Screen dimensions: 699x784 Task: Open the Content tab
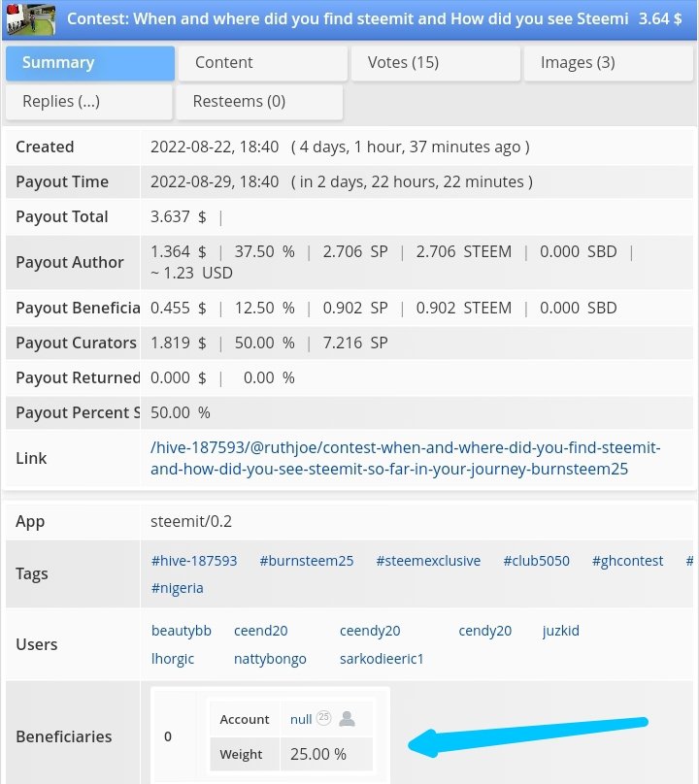(x=263, y=63)
